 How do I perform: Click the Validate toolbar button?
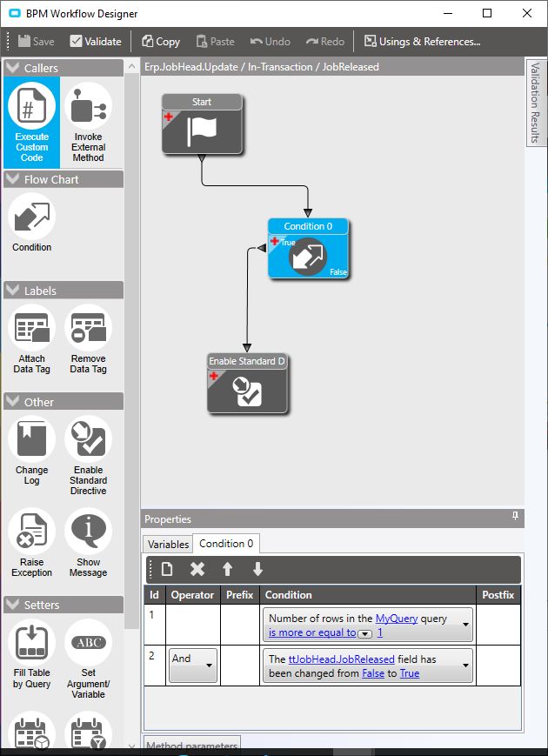[x=96, y=42]
